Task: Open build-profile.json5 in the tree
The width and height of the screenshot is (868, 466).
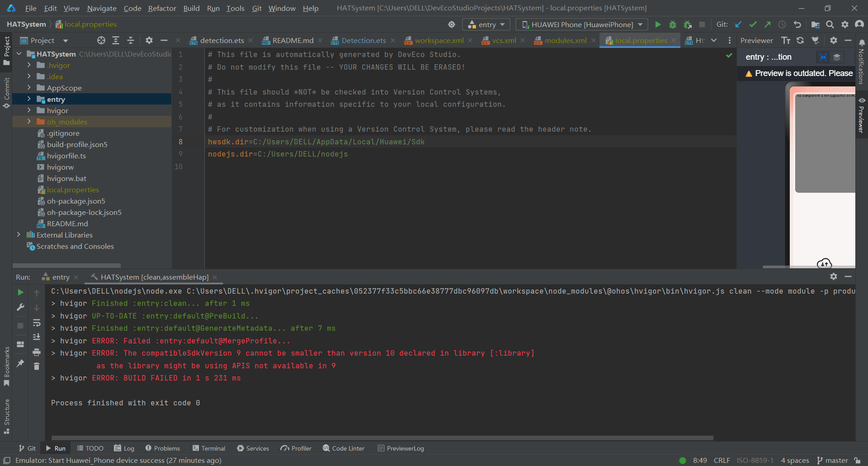Action: [x=77, y=144]
